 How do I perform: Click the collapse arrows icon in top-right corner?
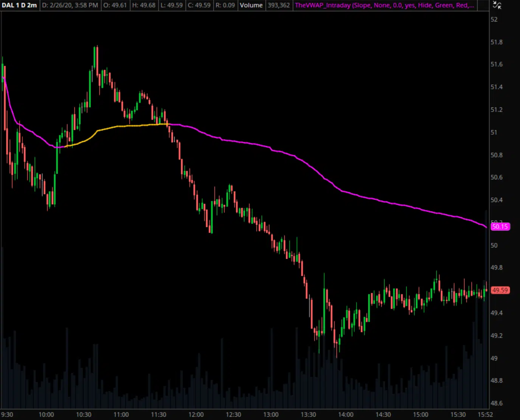click(x=497, y=5)
